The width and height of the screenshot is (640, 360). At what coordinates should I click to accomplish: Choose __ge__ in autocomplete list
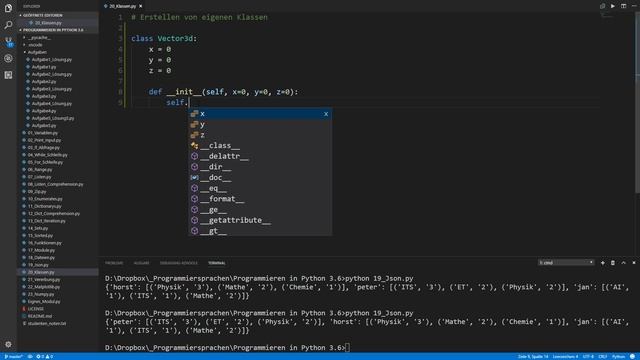coord(260,209)
